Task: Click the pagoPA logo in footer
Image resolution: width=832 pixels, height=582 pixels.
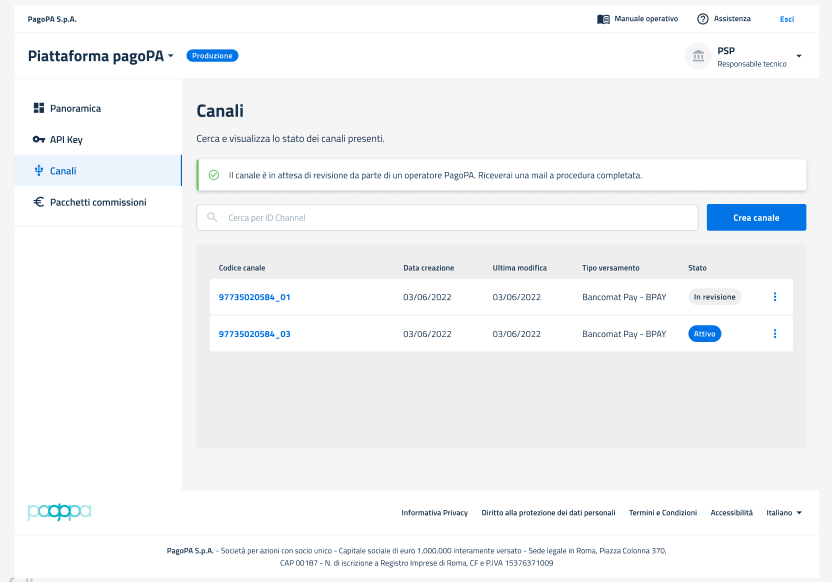Action: click(59, 512)
